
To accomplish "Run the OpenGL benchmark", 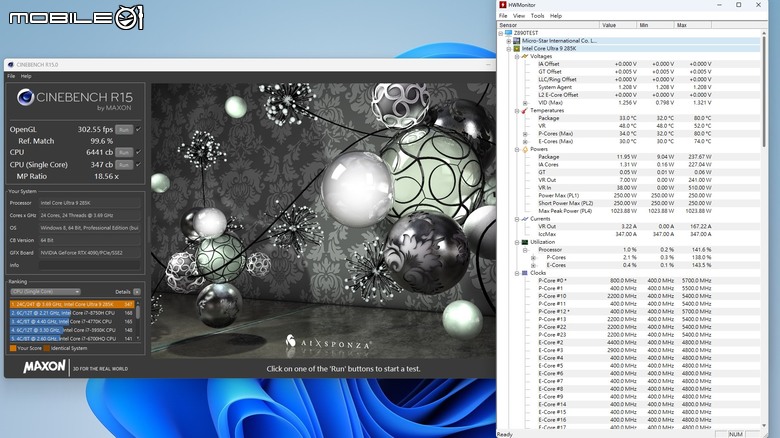I will [x=124, y=129].
